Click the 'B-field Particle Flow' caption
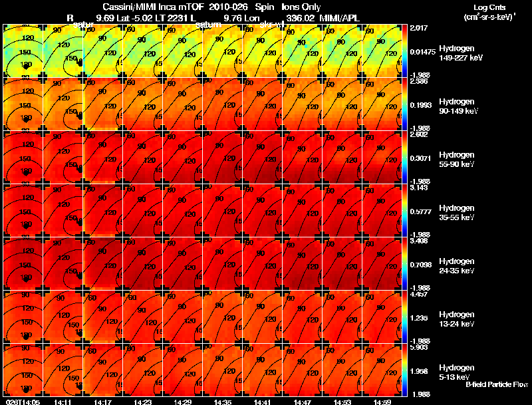The width and height of the screenshot is (532, 405). tap(497, 384)
